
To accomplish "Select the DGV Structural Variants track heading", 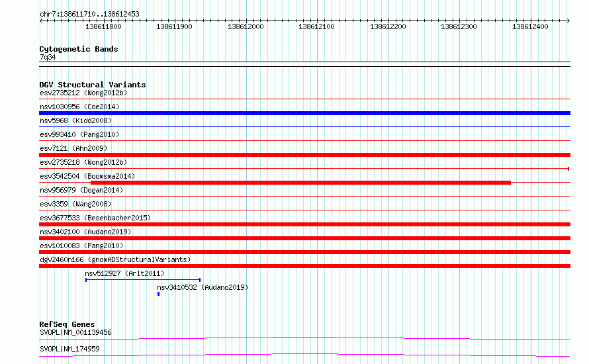I will 93,85.
